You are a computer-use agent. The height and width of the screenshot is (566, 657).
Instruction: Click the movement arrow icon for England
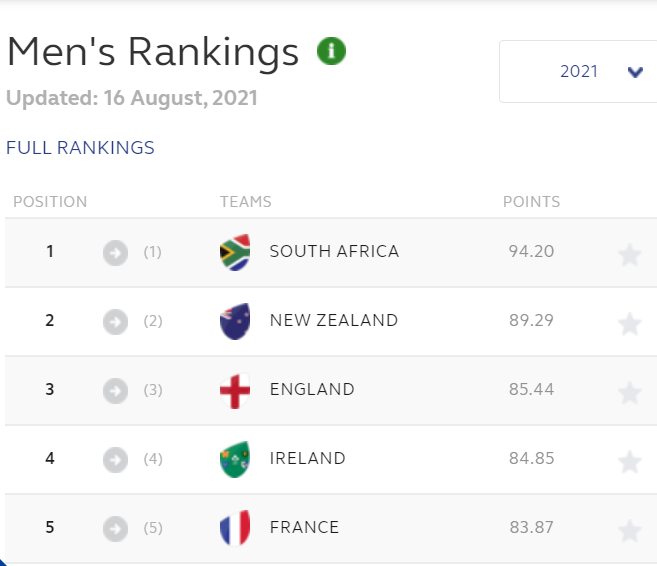pos(116,391)
